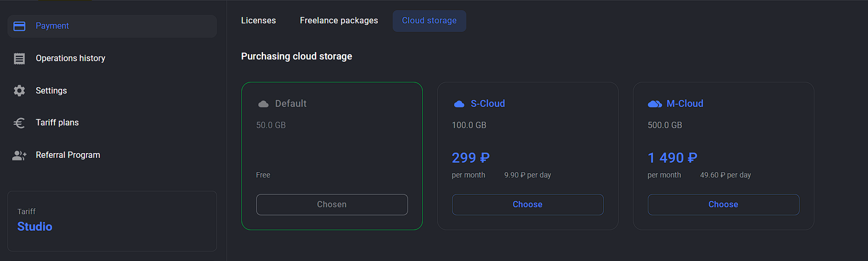Click the S-Cloud plan title

coord(488,104)
